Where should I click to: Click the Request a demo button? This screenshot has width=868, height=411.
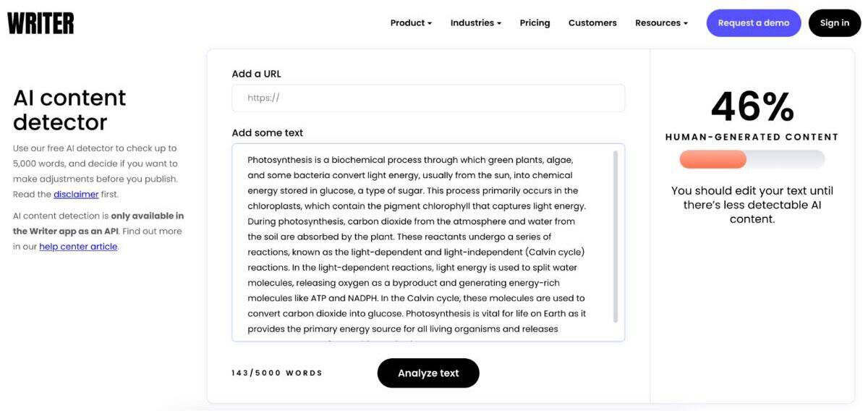(753, 23)
